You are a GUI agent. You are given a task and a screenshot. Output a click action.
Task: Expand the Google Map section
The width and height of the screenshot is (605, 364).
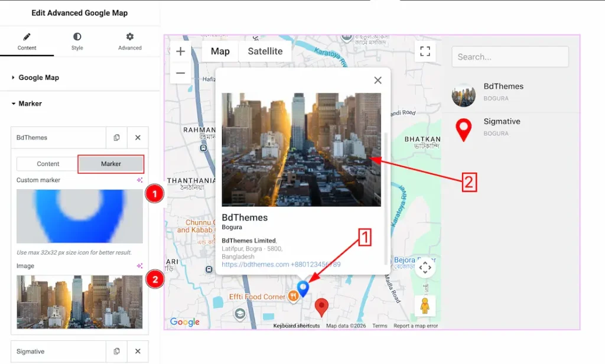pos(38,77)
